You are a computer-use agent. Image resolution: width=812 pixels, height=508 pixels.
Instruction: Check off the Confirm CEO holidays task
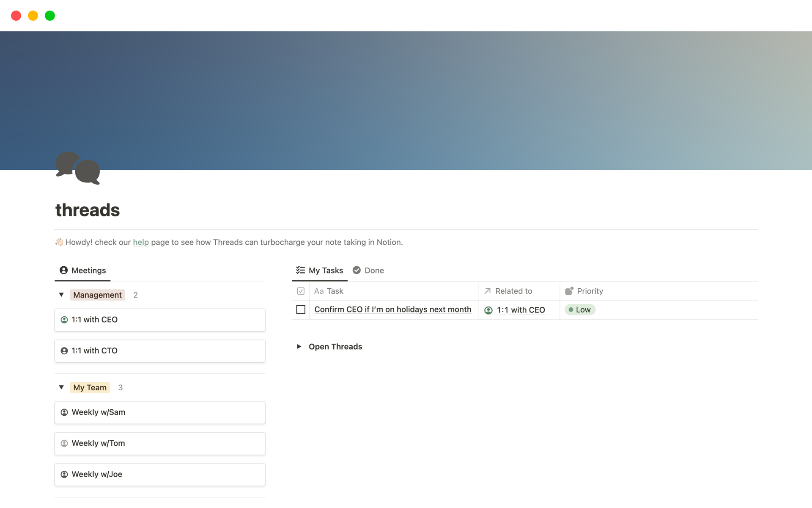coord(301,309)
